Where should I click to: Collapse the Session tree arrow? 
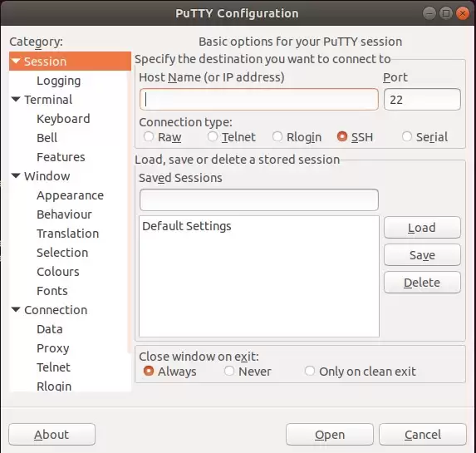[16, 62]
